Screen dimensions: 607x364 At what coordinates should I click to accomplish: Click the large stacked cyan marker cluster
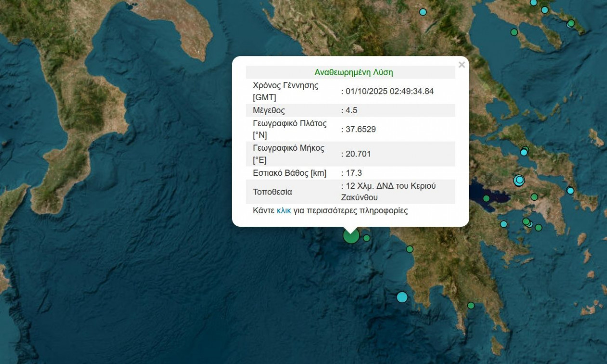pos(519,180)
